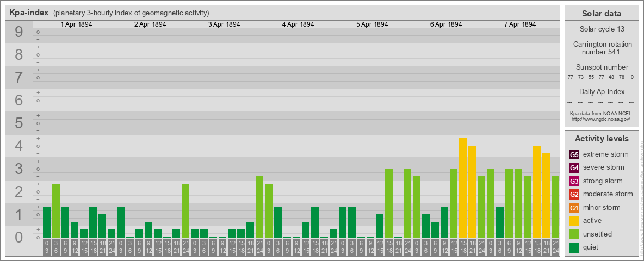The height and width of the screenshot is (261, 644).
Task: Click the light green bar on 5 Apr 21-24
Action: pyautogui.click(x=407, y=203)
